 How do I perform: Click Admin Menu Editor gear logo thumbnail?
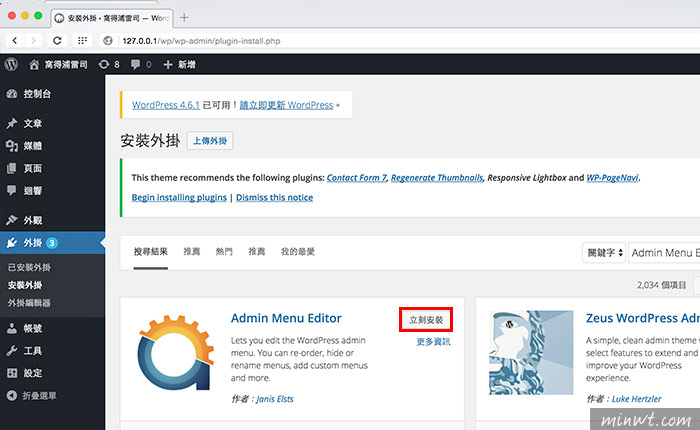point(176,353)
